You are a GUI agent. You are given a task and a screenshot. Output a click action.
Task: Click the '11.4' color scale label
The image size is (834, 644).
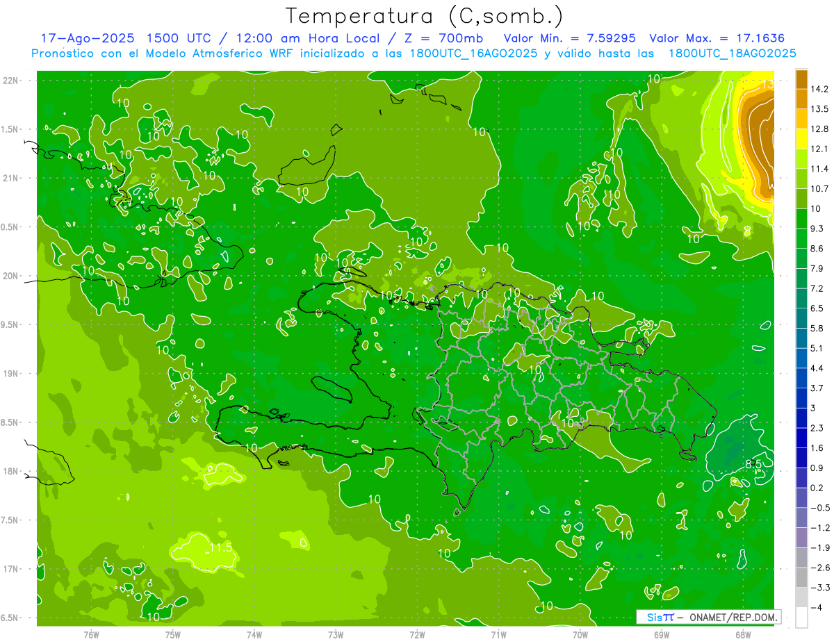[x=820, y=169]
